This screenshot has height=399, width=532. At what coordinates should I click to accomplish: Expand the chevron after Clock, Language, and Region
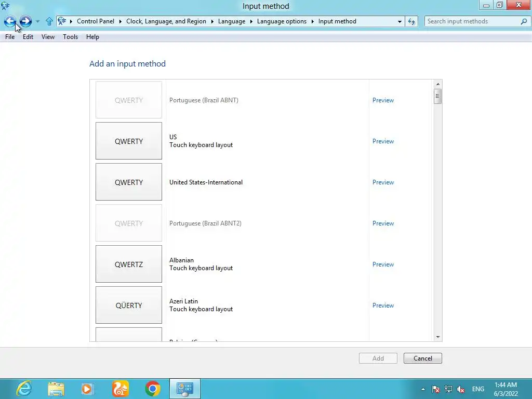tap(212, 21)
